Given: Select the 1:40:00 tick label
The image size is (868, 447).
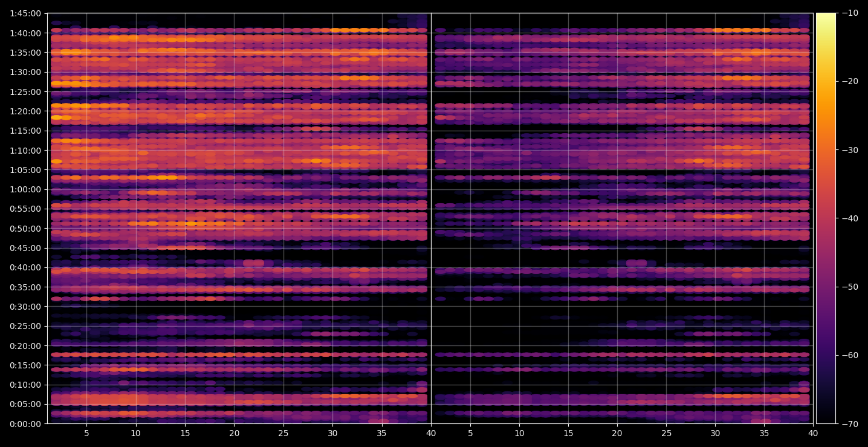Looking at the screenshot, I should (x=25, y=33).
